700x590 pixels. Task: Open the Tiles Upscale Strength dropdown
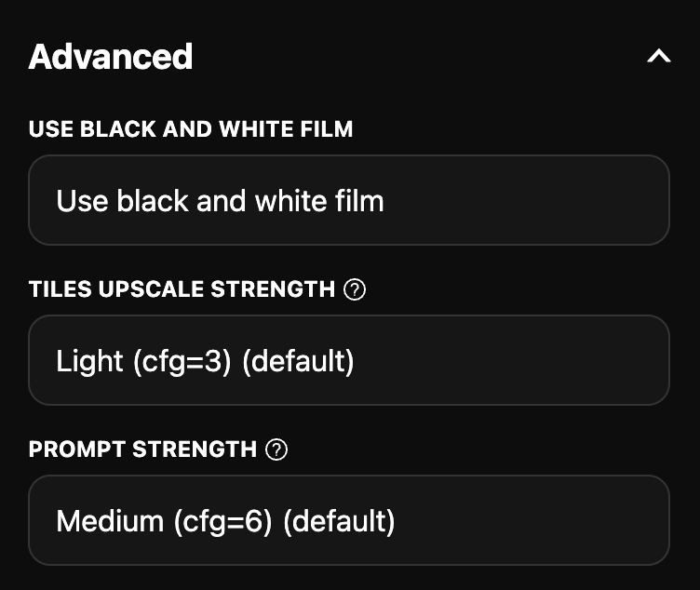349,360
